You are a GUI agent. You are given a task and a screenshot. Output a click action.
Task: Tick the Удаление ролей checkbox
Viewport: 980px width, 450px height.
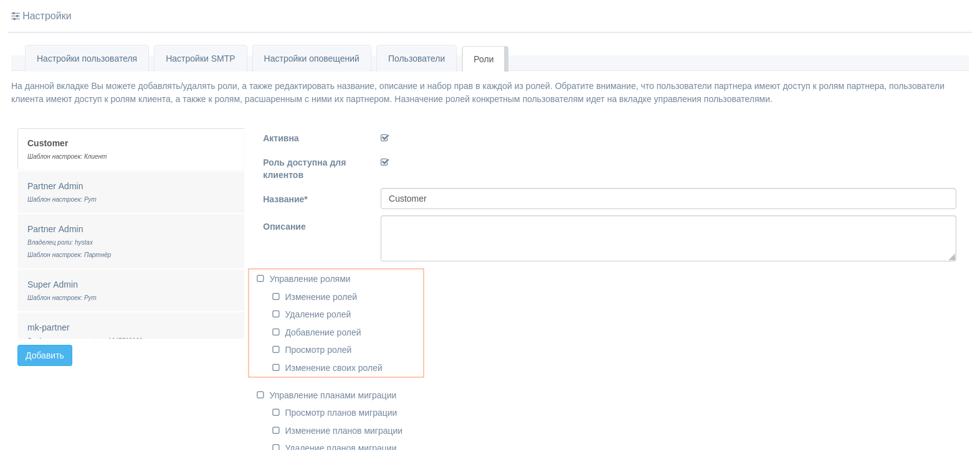[x=276, y=314]
